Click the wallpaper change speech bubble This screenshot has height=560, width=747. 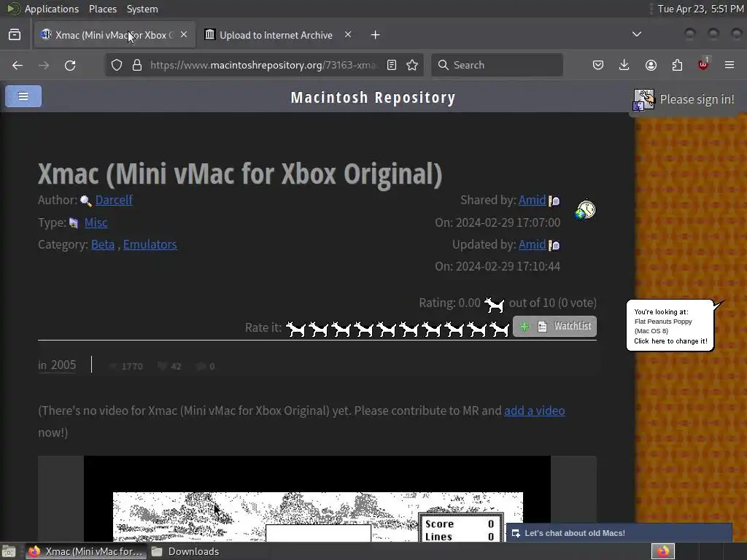pos(670,326)
